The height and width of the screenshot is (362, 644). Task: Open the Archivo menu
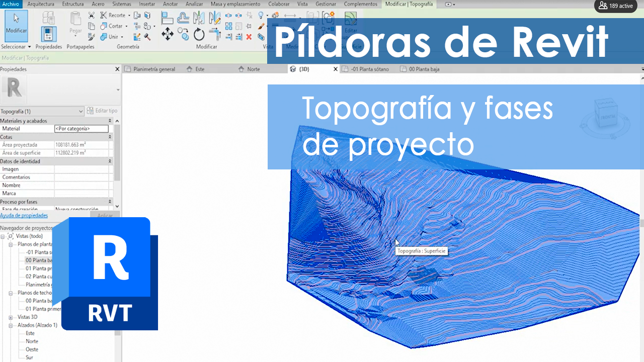[x=11, y=4]
